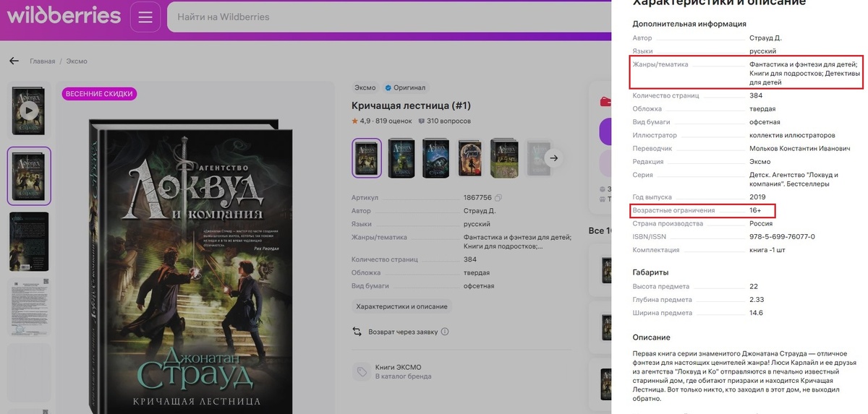
Task: Click the 'офсетная' paper value in the side panel
Action: pos(765,122)
